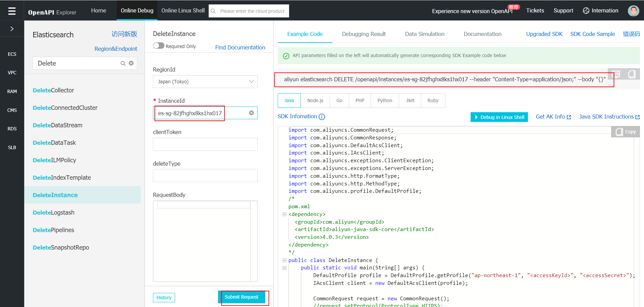Open the request History button
Image resolution: width=644 pixels, height=307 pixels.
[x=164, y=298]
